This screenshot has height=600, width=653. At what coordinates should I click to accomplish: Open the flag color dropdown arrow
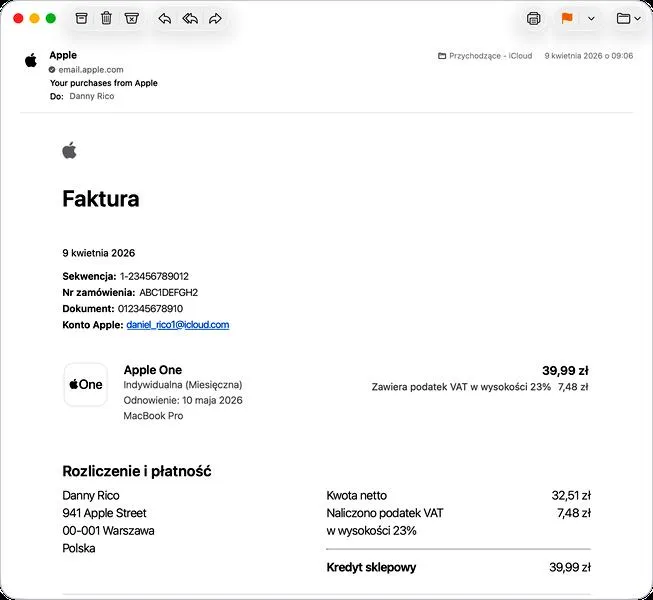coord(591,19)
